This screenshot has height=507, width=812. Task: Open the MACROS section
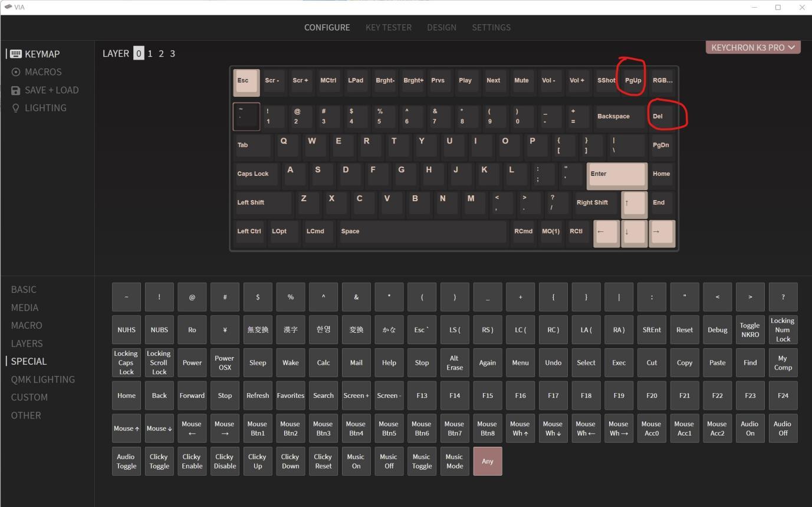pyautogui.click(x=37, y=72)
